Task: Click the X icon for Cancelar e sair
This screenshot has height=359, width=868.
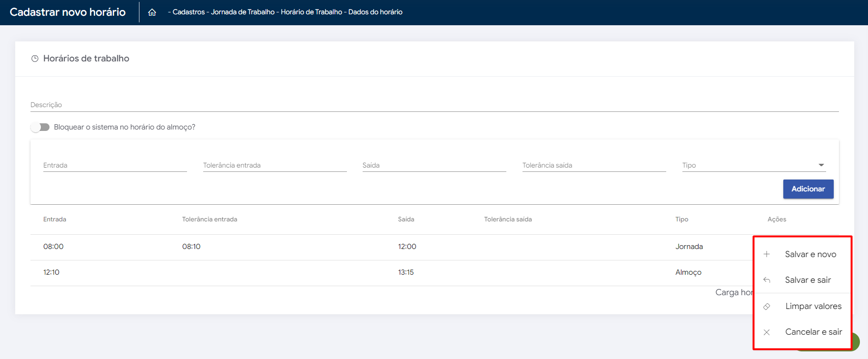Action: [767, 332]
